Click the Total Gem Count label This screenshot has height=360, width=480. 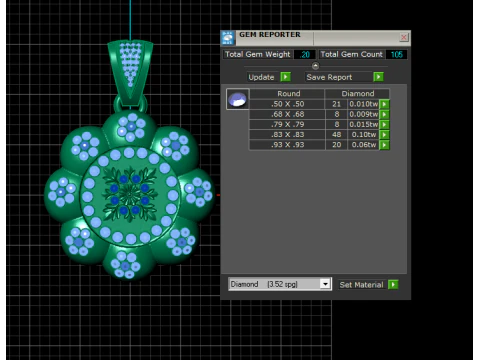point(351,54)
